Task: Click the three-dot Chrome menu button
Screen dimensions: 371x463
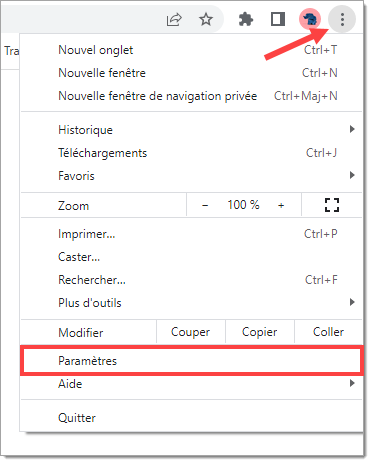Action: (x=342, y=19)
